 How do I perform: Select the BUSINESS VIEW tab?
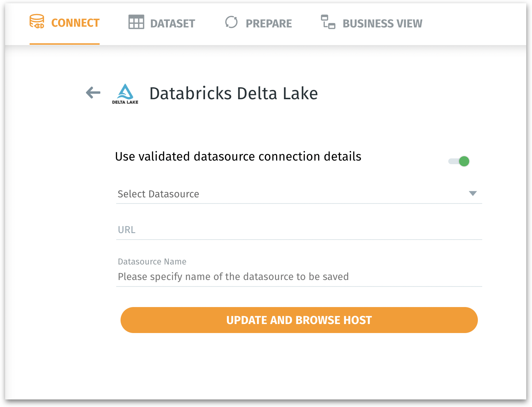point(382,24)
